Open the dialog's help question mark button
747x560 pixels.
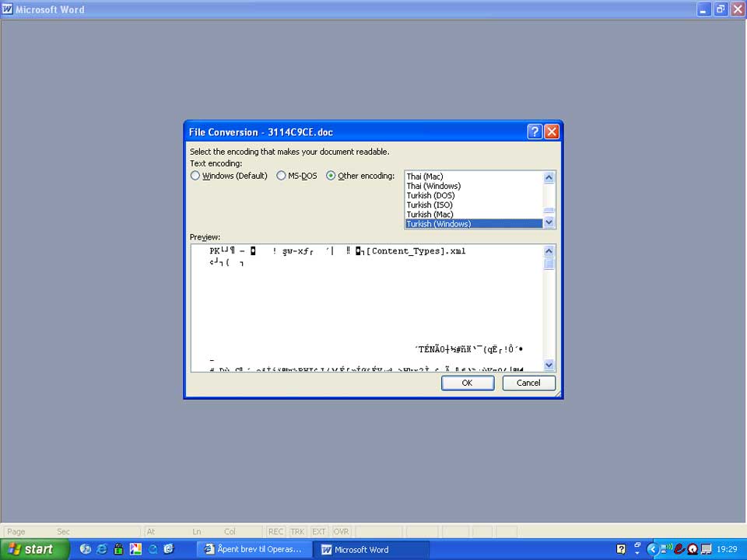pos(535,131)
